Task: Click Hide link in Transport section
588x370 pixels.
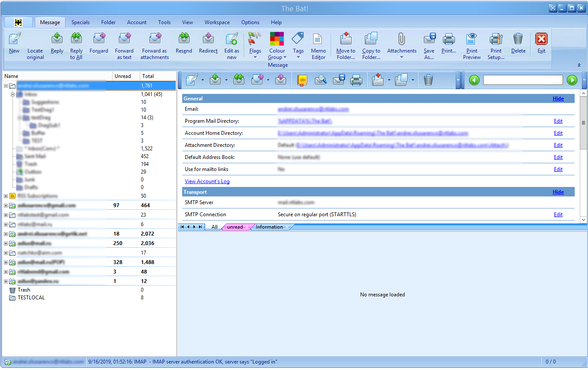Action: (558, 192)
